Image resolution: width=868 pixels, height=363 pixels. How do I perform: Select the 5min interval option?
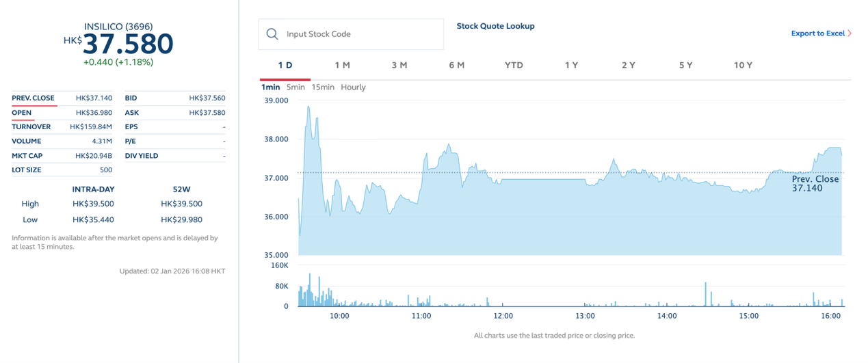(x=295, y=87)
